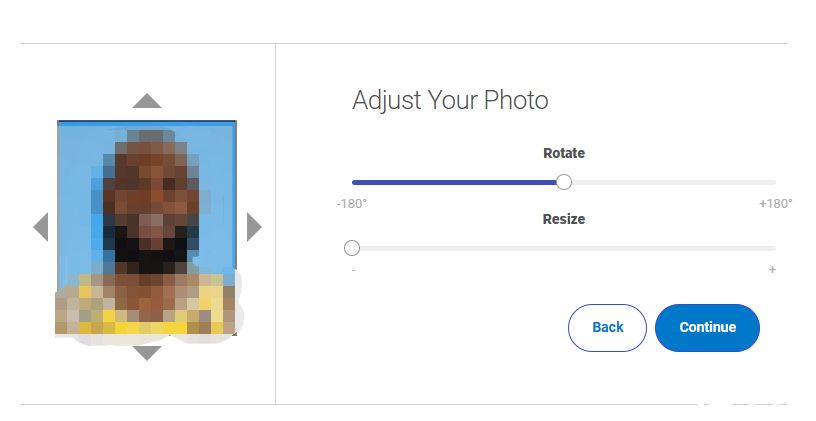
Task: Click the up arrow above the photo
Action: [x=147, y=100]
